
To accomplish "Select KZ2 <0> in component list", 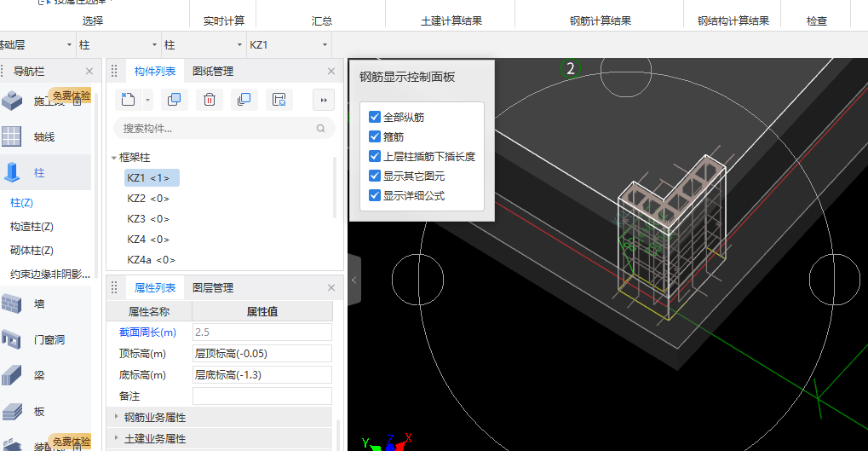I will tap(148, 199).
